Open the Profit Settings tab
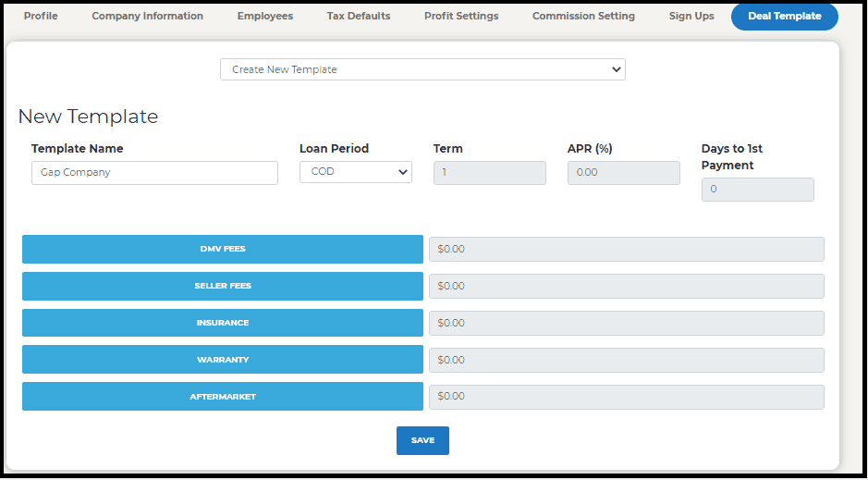The height and width of the screenshot is (480, 868). point(461,16)
